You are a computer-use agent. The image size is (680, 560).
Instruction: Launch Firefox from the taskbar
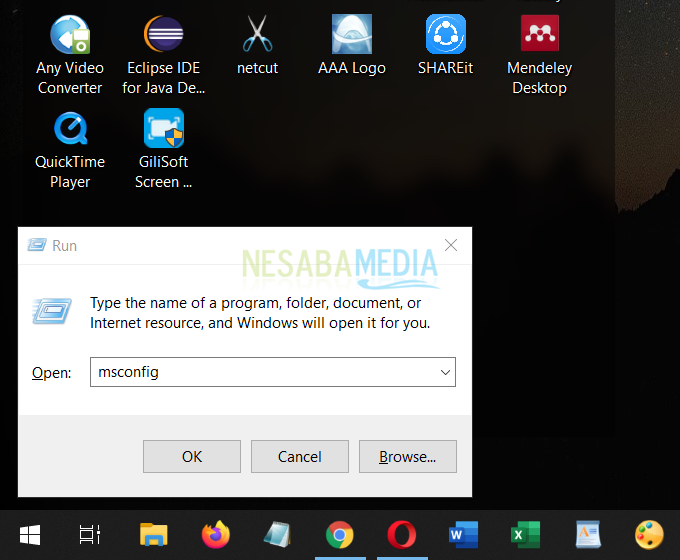coord(216,534)
